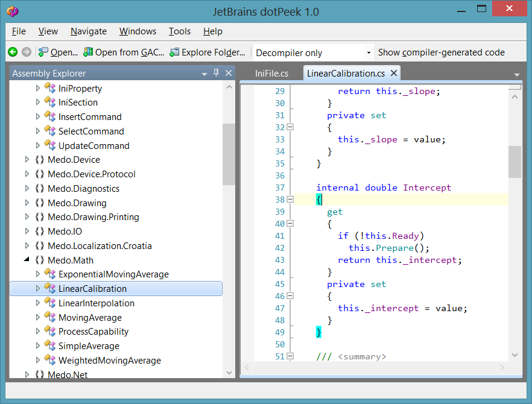This screenshot has width=532, height=404.
Task: Open the Navigate menu
Action: tap(88, 31)
